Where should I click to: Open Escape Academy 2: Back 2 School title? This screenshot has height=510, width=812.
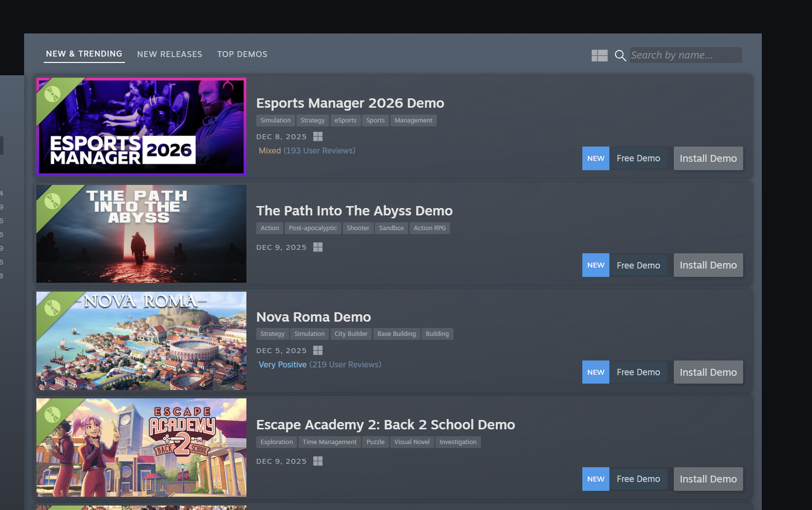click(x=385, y=424)
